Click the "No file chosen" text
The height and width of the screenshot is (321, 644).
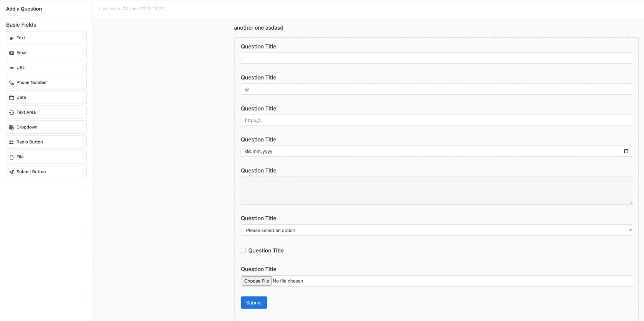coord(288,281)
